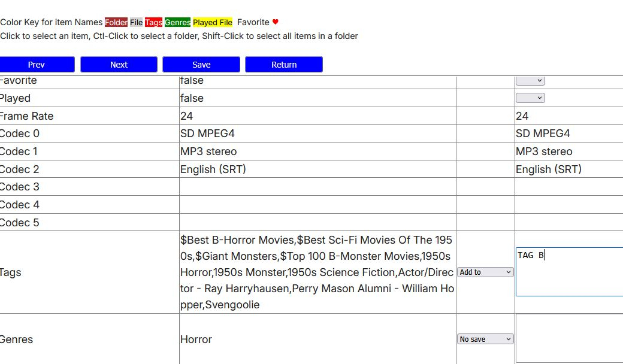Screen dimensions: 623x364
Task: Click the empty Genres text area
Action: (569, 338)
